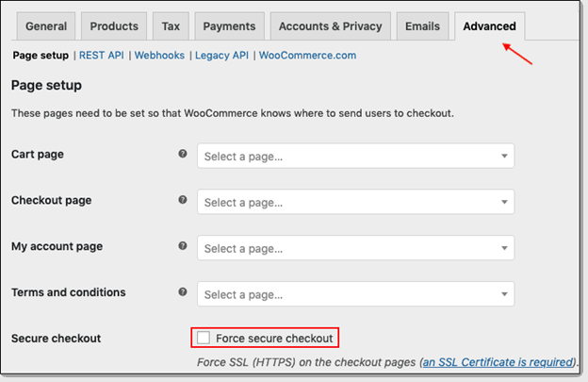
Task: Enable Force secure checkout checkbox
Action: tap(204, 338)
